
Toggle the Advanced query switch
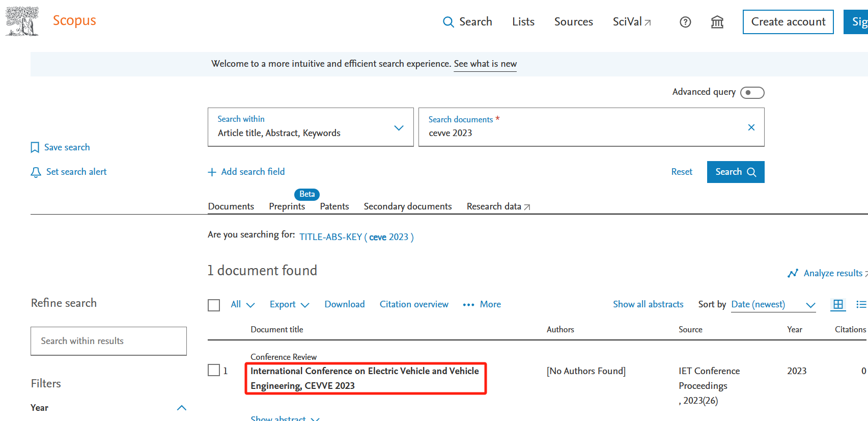pos(752,92)
